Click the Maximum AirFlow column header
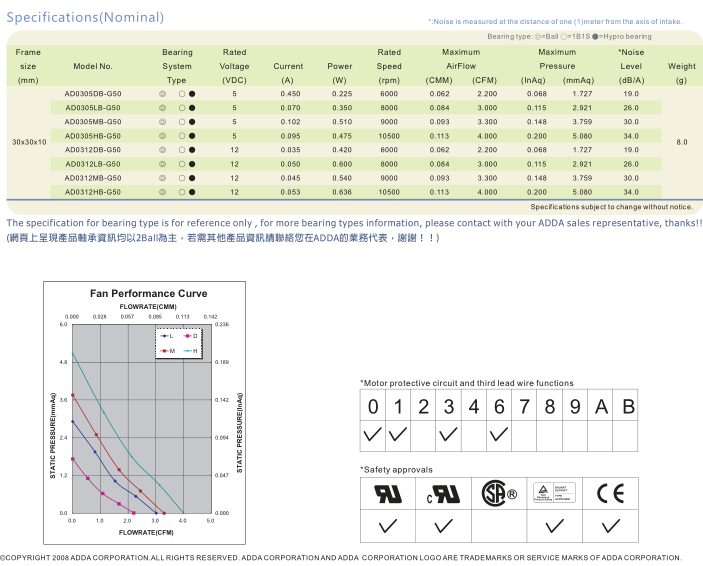 pyautogui.click(x=461, y=59)
